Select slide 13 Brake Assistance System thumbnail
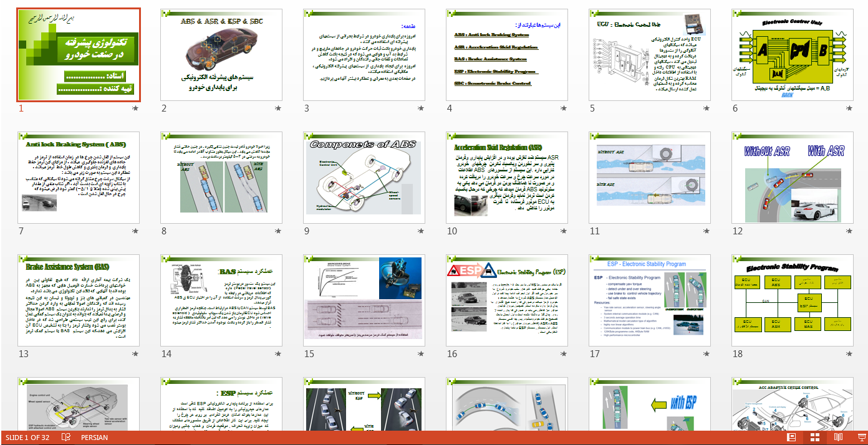The height and width of the screenshot is (445, 868). click(79, 300)
